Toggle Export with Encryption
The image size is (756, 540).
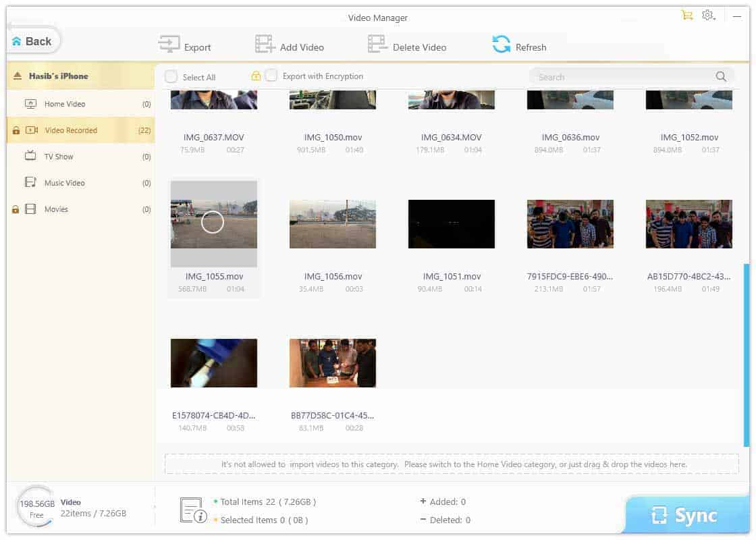point(271,76)
